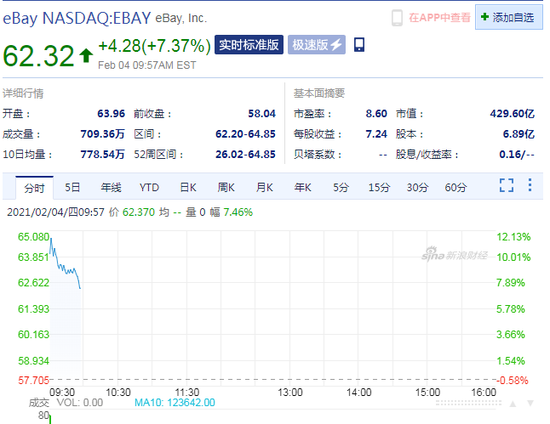Click the eBay NASDAQ:EBAY title link
This screenshot has width=550, height=424.
pyautogui.click(x=77, y=18)
